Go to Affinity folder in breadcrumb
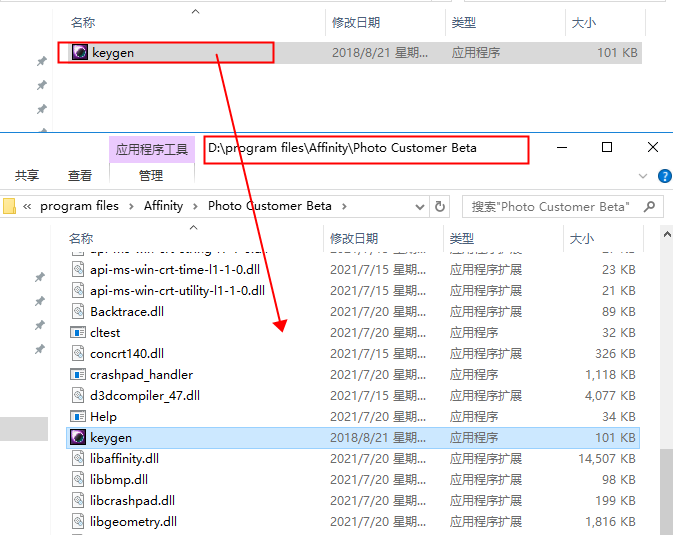 (x=164, y=206)
